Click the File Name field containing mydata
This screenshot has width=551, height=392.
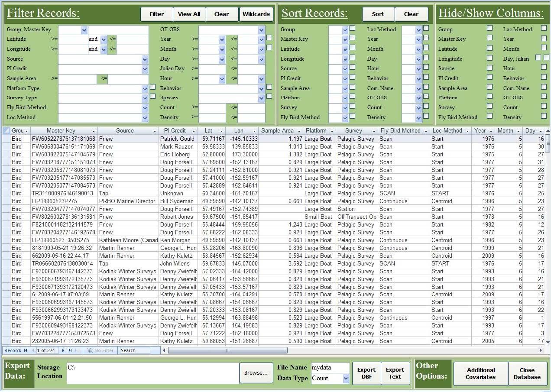[x=330, y=368]
